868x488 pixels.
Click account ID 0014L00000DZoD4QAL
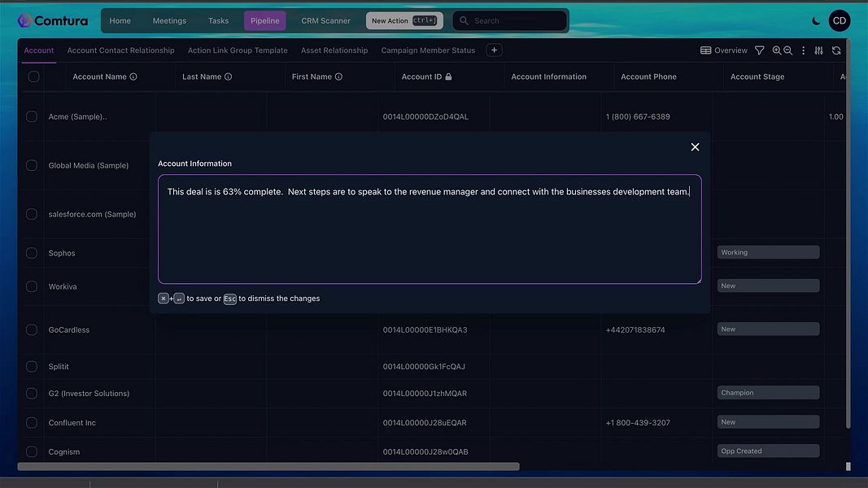click(425, 117)
